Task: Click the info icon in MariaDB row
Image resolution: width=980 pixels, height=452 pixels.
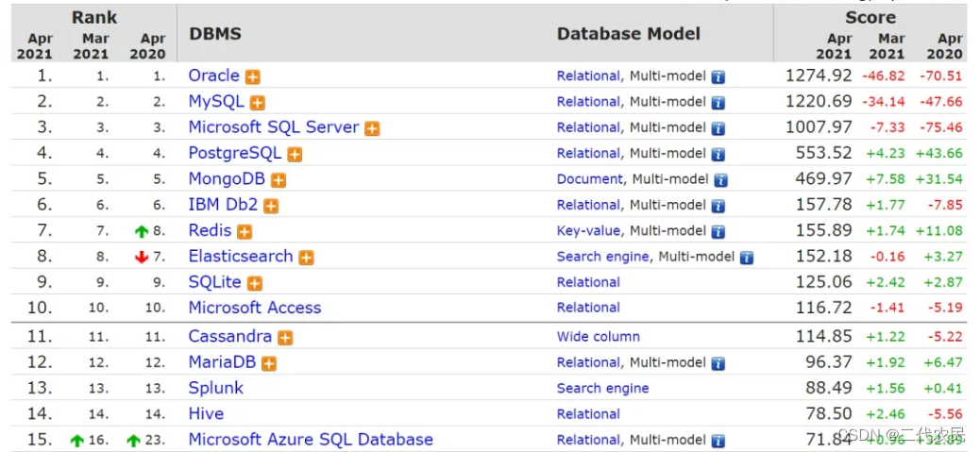Action: 718,363
